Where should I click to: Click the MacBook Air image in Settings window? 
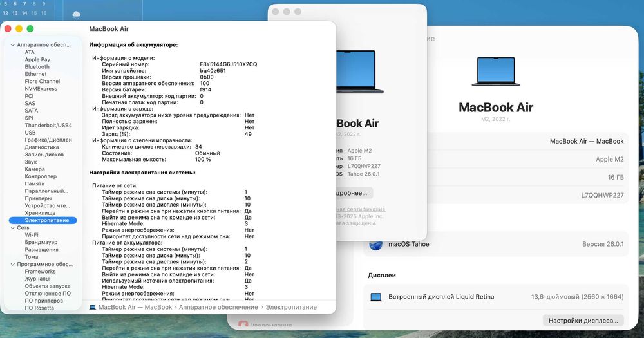496,71
